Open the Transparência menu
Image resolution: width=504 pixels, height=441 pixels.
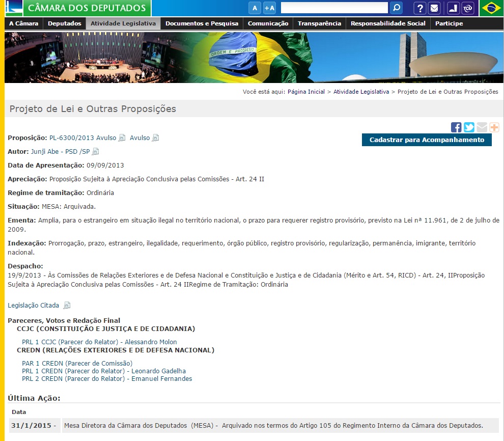[319, 23]
